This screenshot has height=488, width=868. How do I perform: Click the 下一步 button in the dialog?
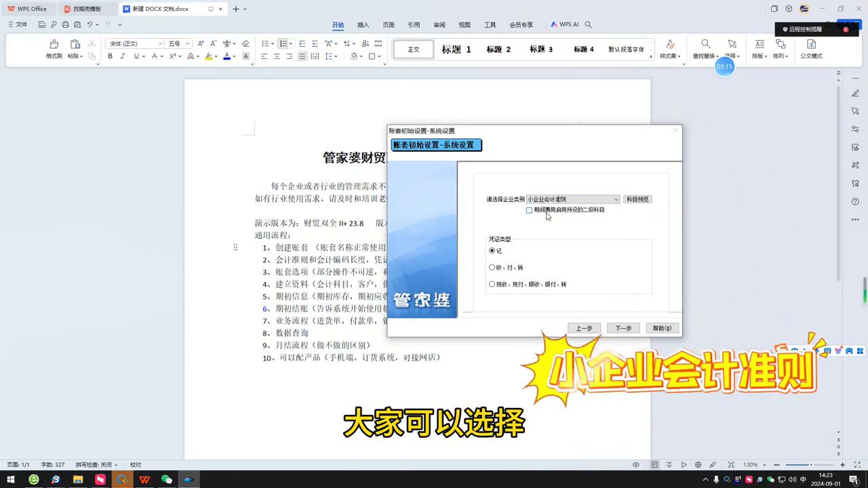click(623, 328)
